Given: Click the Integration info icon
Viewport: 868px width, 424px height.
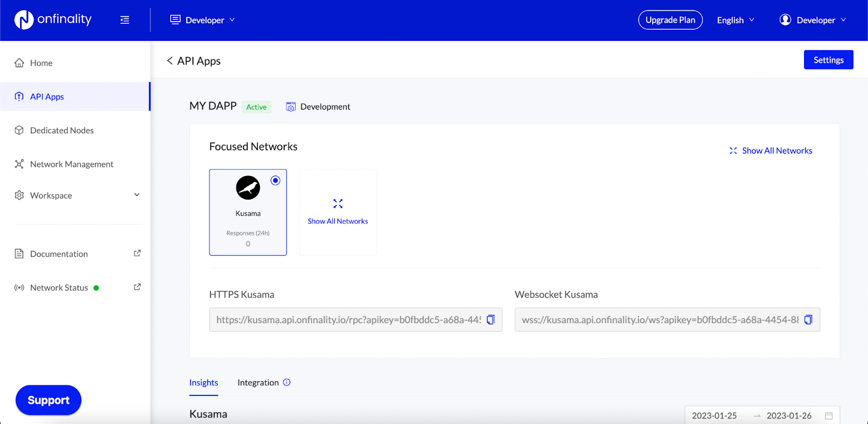Looking at the screenshot, I should (287, 382).
